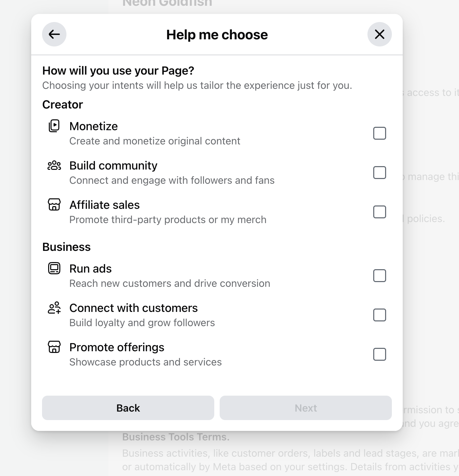This screenshot has width=459, height=476.
Task: Click the Promote offerings option text
Action: 117,347
